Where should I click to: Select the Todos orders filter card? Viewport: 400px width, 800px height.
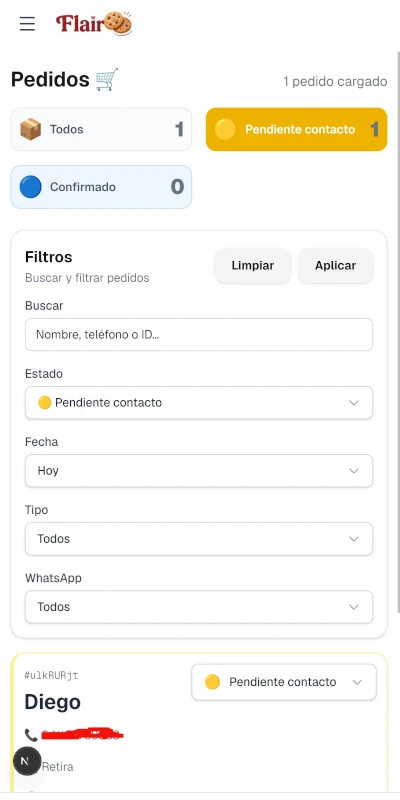[102, 130]
